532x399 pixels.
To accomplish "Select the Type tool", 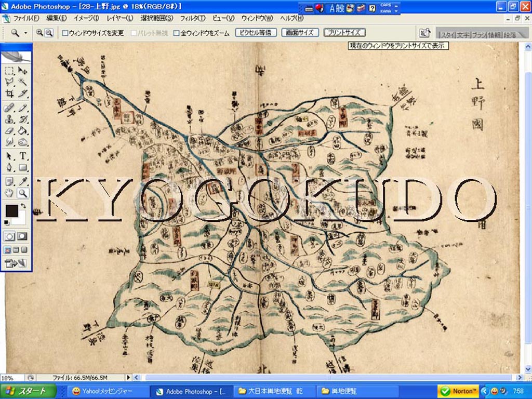I will pyautogui.click(x=23, y=156).
